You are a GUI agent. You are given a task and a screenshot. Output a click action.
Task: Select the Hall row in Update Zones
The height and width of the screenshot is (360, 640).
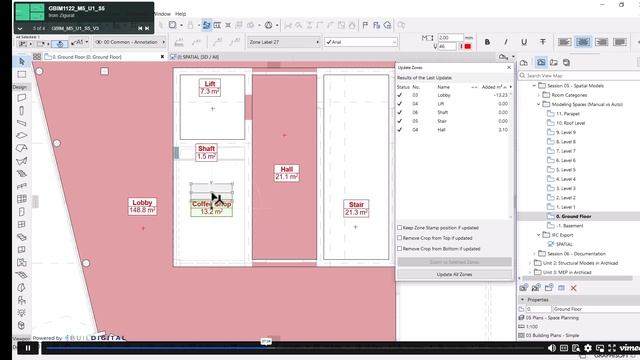point(453,130)
